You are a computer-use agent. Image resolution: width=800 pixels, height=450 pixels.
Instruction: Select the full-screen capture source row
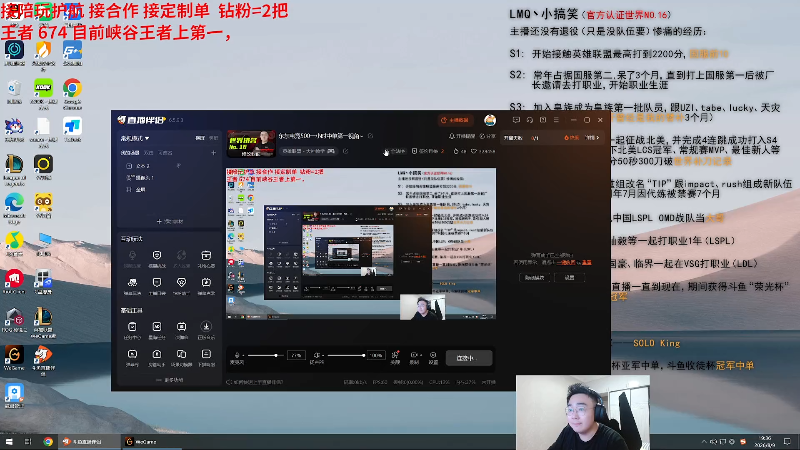[167, 189]
